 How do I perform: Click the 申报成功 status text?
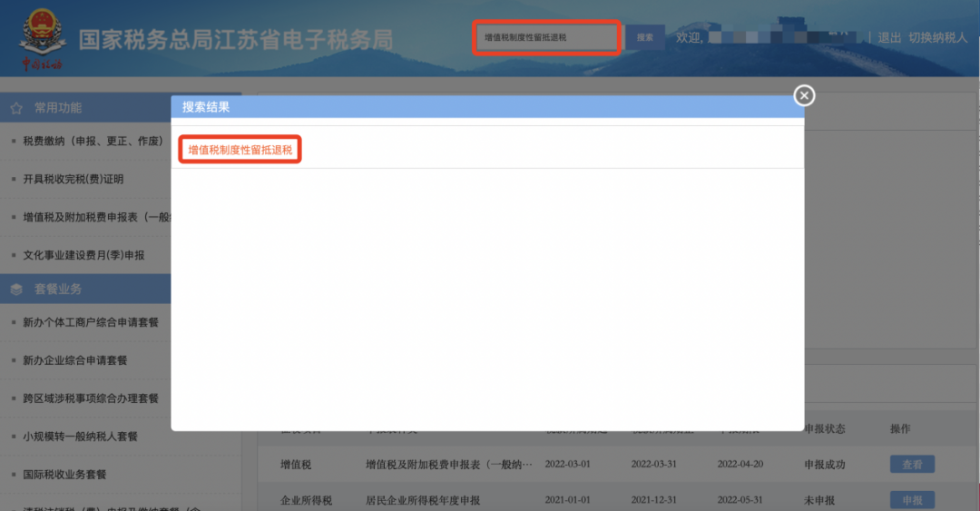(824, 465)
